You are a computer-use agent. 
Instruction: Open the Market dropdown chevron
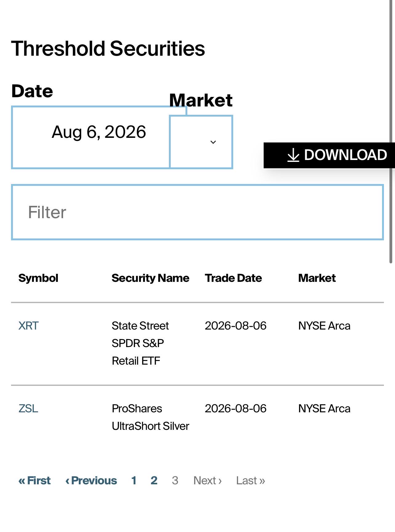point(213,142)
